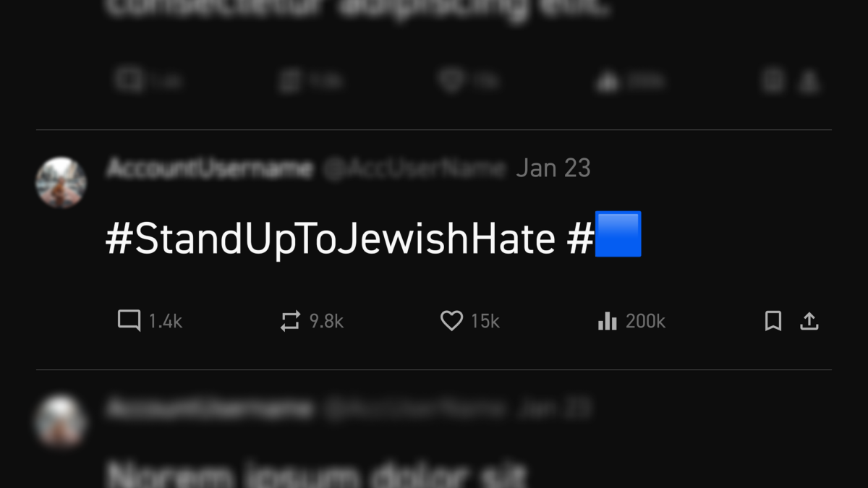Toggle the bookmark on the top post
Screen dimensions: 868x488
tap(770, 81)
